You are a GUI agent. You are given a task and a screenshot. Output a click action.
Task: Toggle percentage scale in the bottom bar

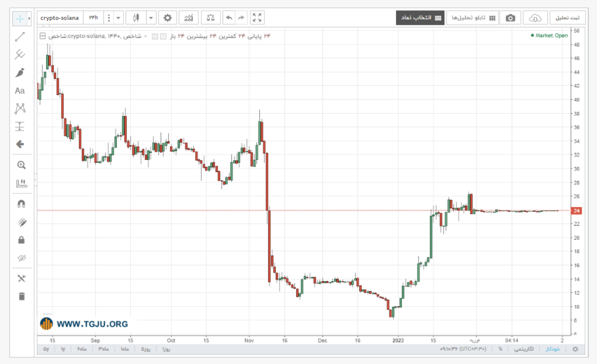point(500,349)
